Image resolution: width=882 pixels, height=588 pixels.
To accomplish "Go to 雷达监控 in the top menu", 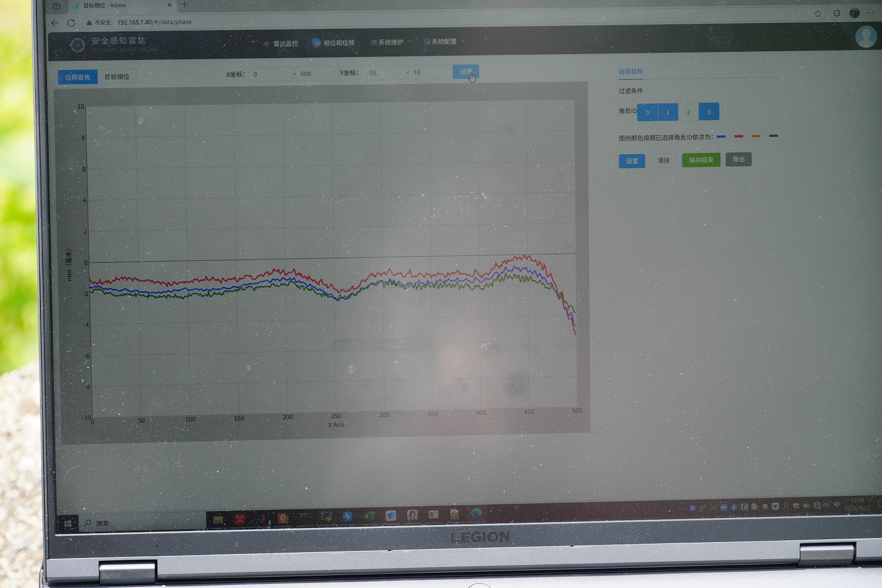I will coord(285,44).
